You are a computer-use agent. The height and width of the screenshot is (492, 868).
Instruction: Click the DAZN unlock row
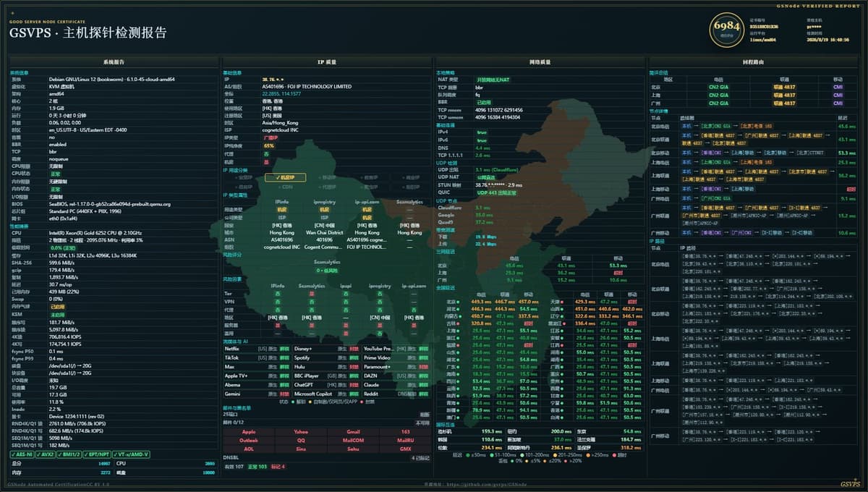pyautogui.click(x=396, y=376)
